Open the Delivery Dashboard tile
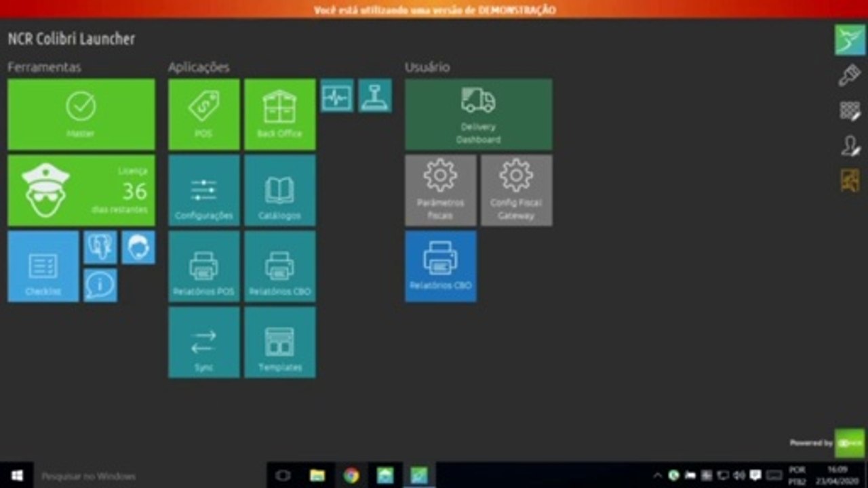Image resolution: width=868 pixels, height=488 pixels. click(479, 115)
